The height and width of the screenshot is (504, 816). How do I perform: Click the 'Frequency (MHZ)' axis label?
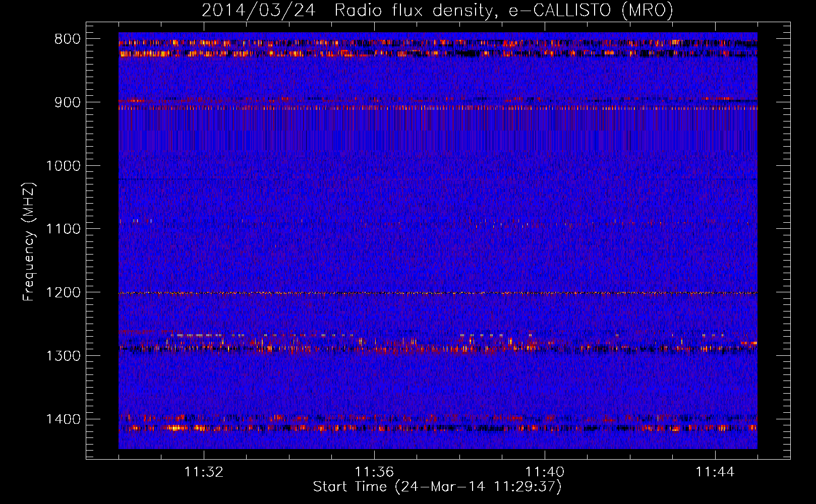[29, 242]
